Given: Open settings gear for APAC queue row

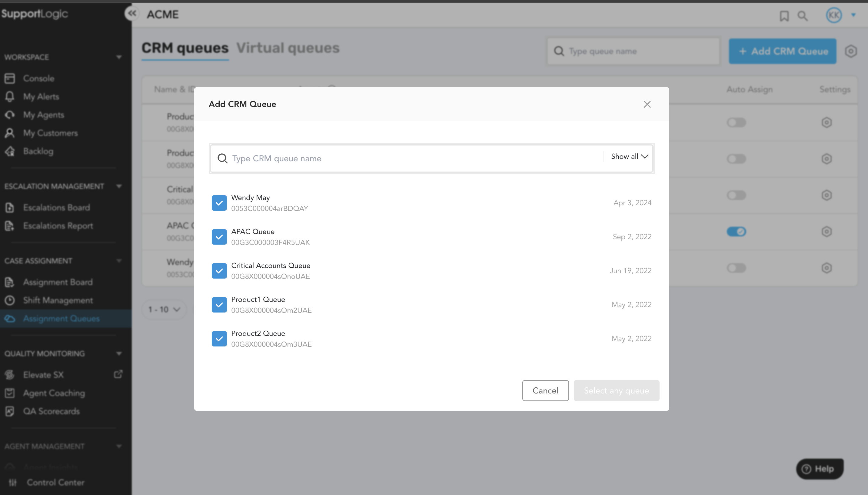Looking at the screenshot, I should coord(826,232).
